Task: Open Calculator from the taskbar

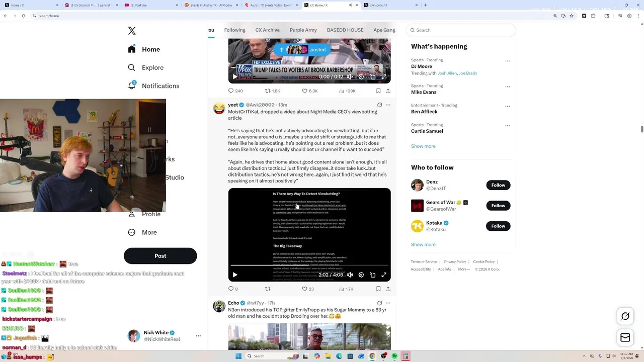Action: [406, 356]
